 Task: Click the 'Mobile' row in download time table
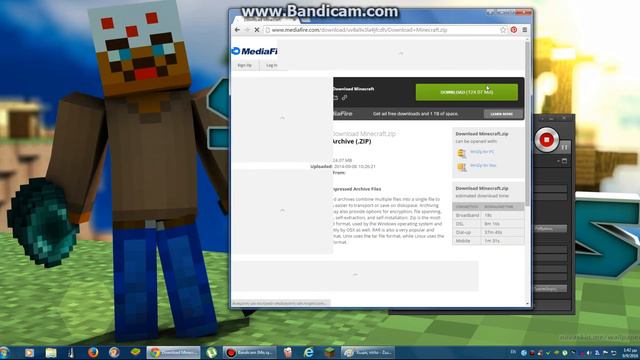(488, 241)
